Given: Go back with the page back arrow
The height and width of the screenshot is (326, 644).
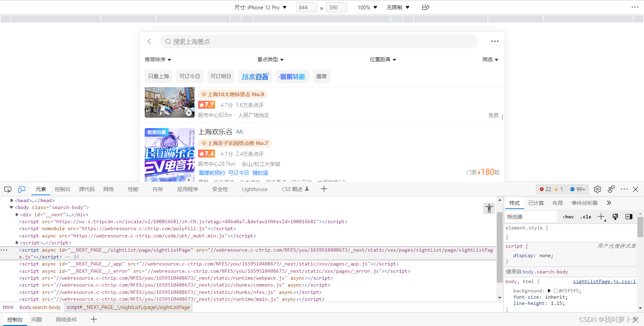Looking at the screenshot, I should [149, 41].
